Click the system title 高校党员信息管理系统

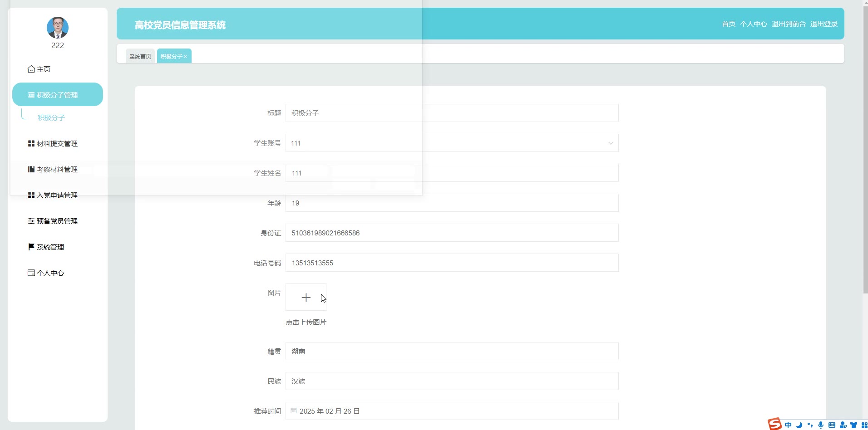[180, 25]
